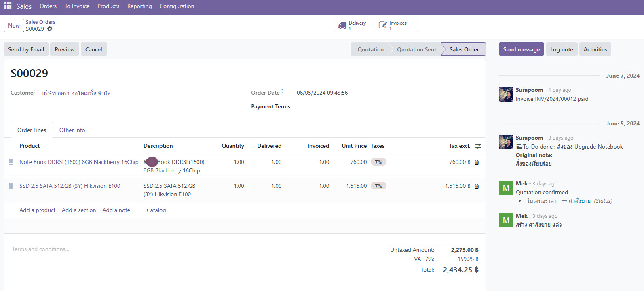
Task: Expand the To Invoice menu
Action: click(77, 6)
